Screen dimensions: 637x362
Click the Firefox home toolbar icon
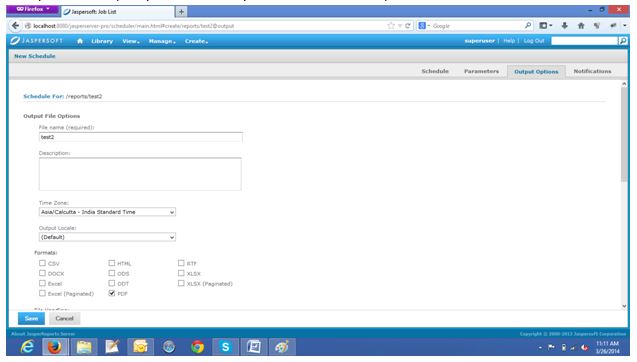point(581,26)
